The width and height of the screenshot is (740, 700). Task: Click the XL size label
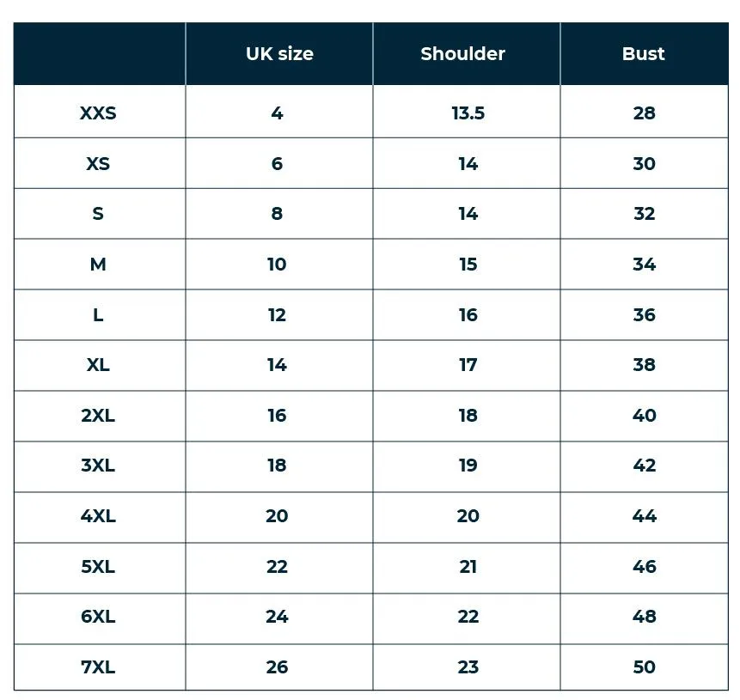coord(98,365)
